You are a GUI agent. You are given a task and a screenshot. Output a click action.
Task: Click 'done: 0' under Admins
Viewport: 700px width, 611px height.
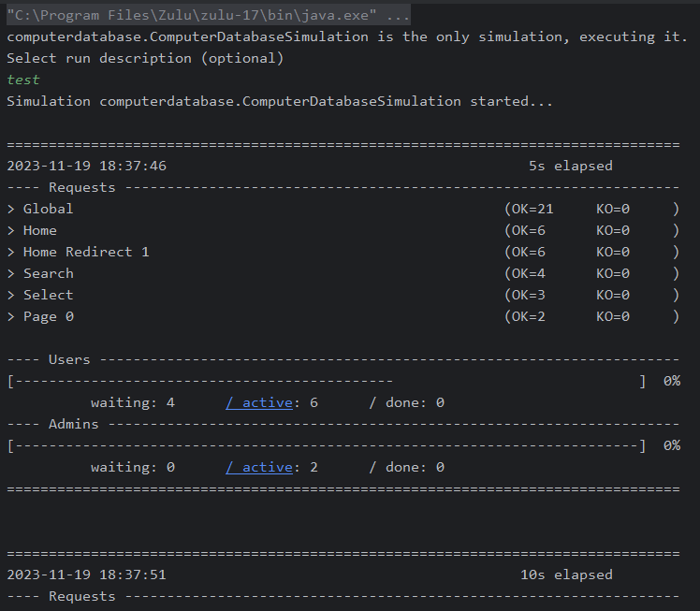coord(415,467)
